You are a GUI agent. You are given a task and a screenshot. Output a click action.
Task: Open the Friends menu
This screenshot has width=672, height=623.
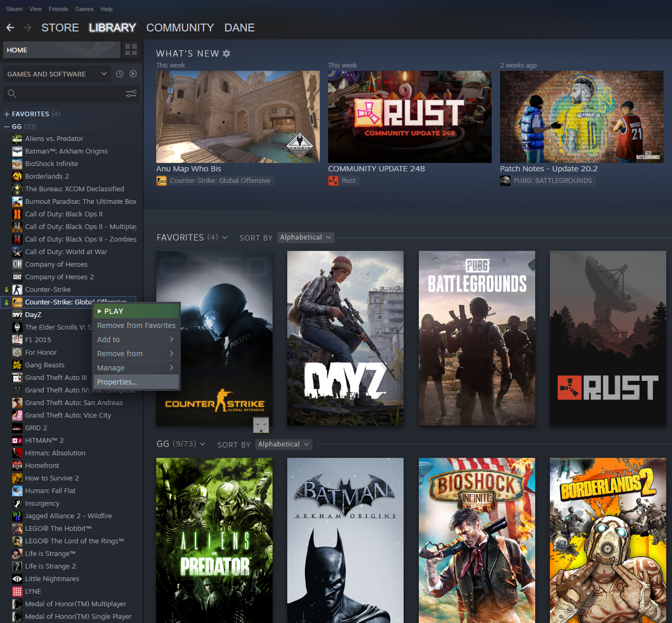(x=58, y=9)
